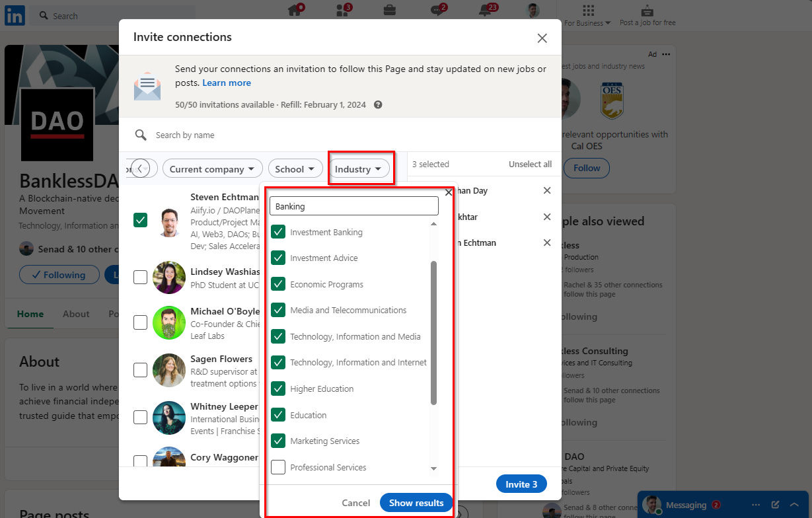Open the Home feed icon

295,11
